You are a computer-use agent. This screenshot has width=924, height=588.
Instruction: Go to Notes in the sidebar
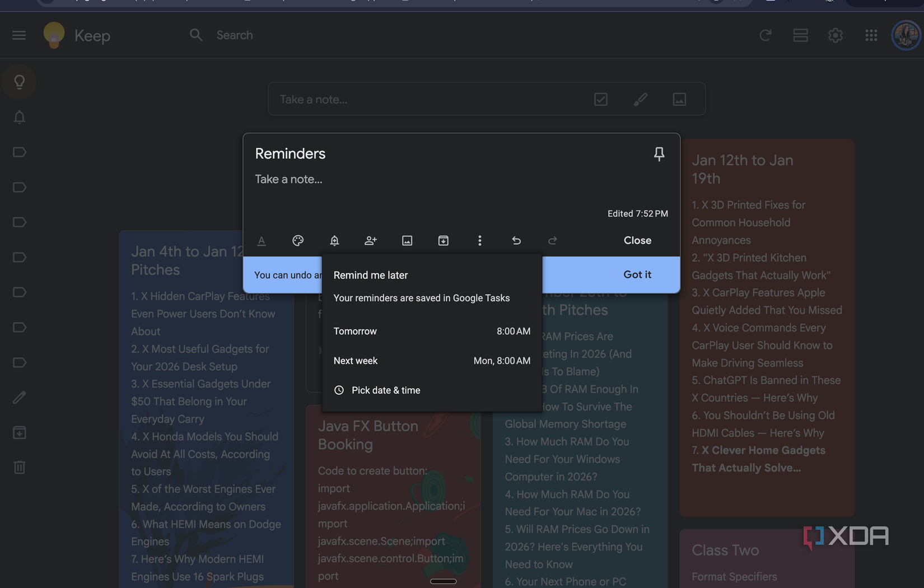20,82
